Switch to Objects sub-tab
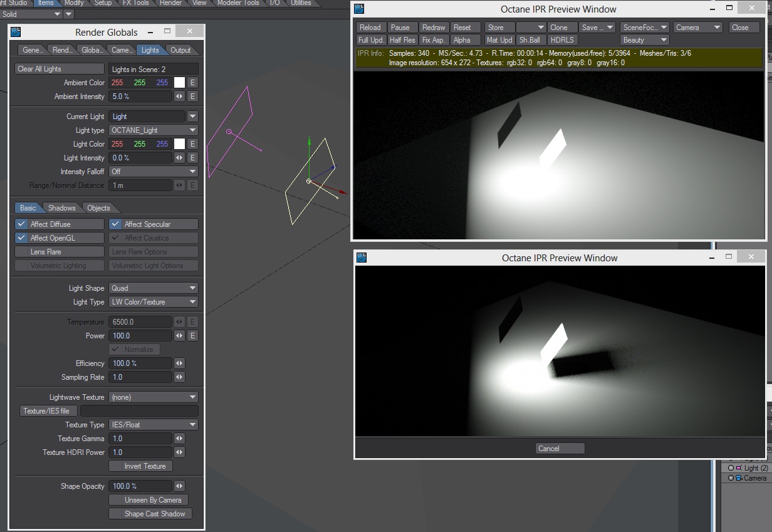The width and height of the screenshot is (772, 532). [x=98, y=208]
